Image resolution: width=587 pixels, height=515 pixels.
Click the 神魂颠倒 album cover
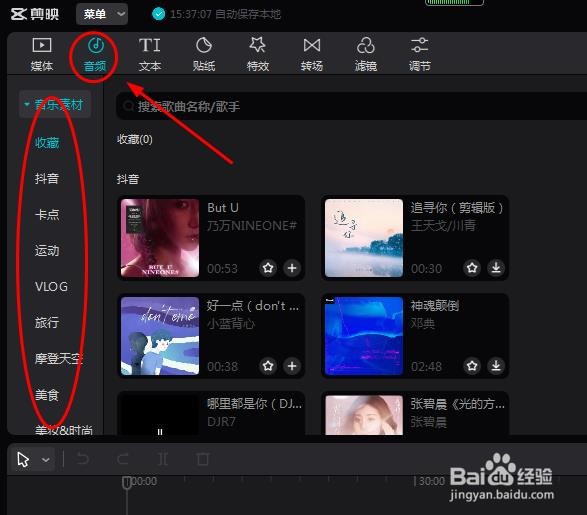coord(364,336)
